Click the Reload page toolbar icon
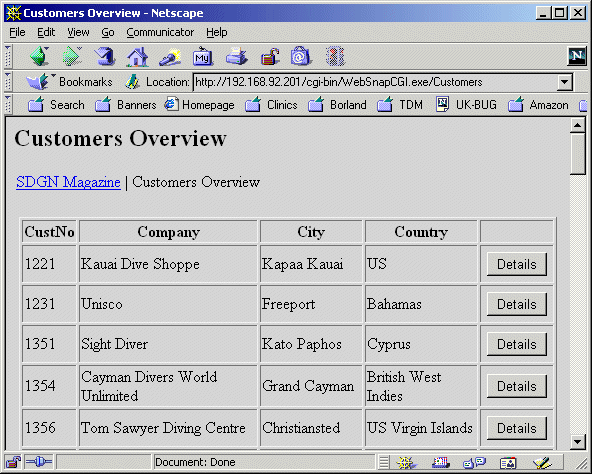Image resolution: width=592 pixels, height=474 pixels. (x=105, y=56)
